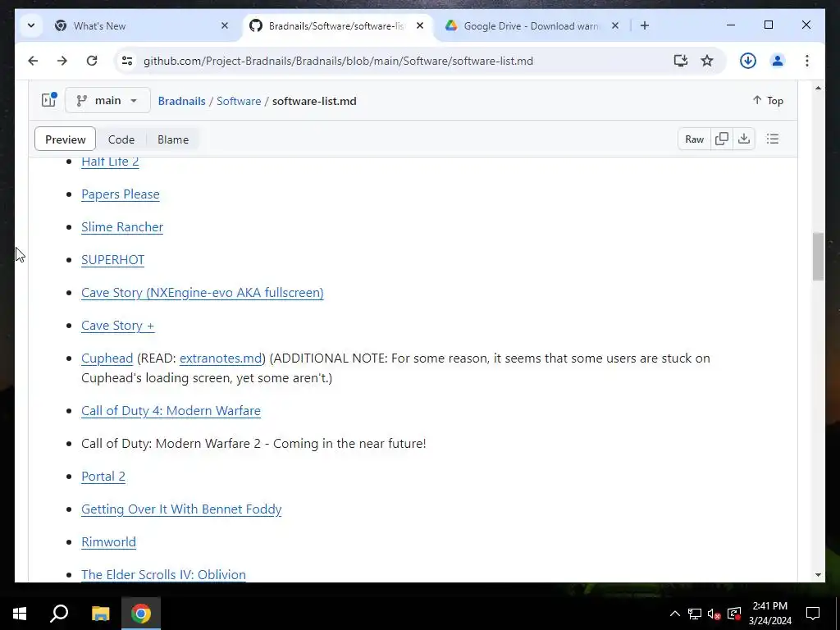Image resolution: width=840 pixels, height=630 pixels.
Task: Open tab search dropdown arrow
Action: (31, 25)
